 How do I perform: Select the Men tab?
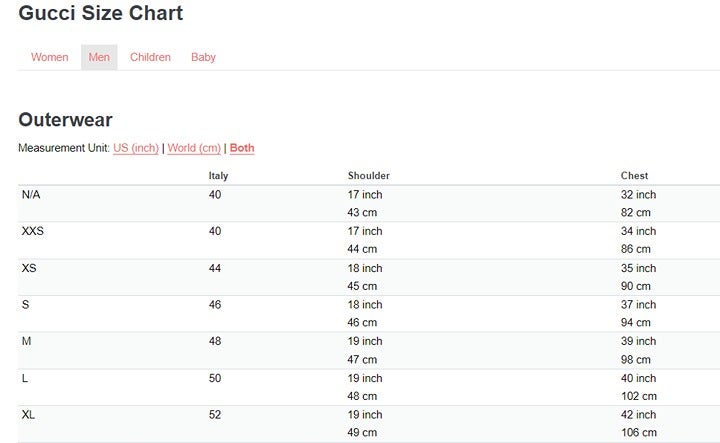(x=99, y=57)
